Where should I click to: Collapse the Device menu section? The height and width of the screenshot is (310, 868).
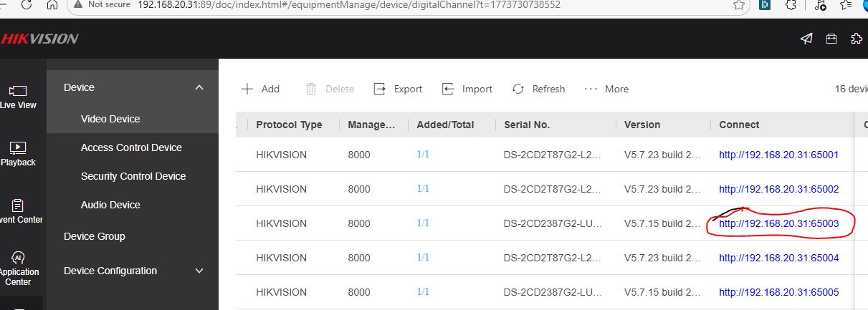(x=199, y=87)
